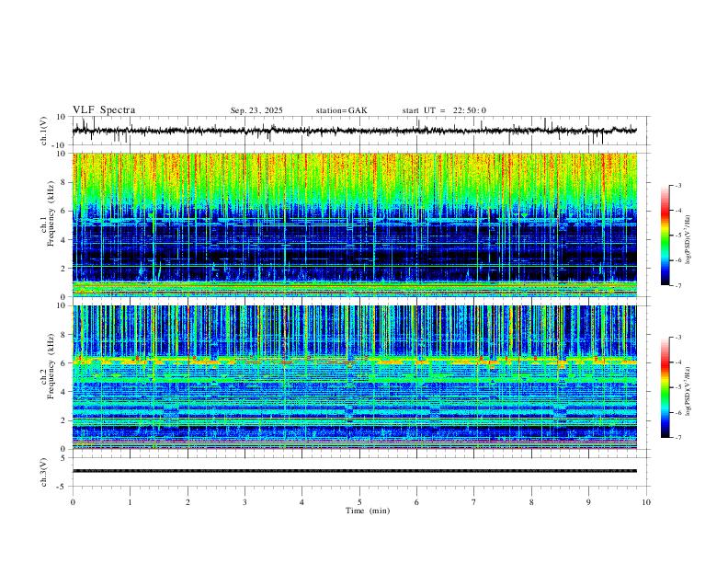This screenshot has height=563, width=728.
Task: Click time axis tick label "8"
Action: point(531,502)
